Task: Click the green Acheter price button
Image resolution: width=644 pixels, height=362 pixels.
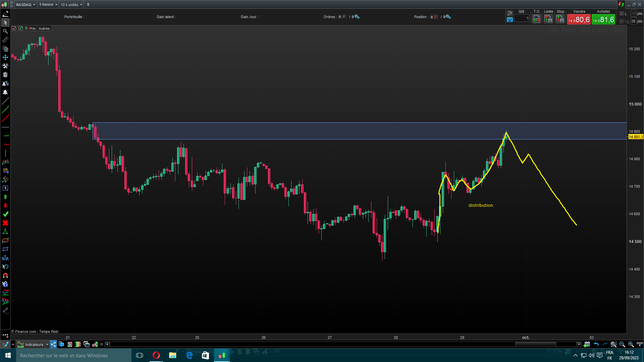Action: (x=603, y=20)
